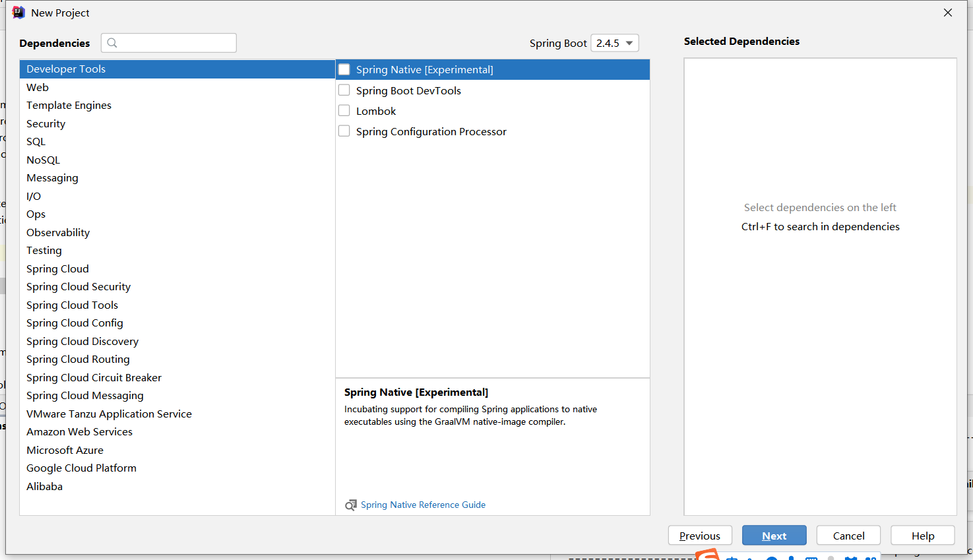Choose Spring Cloud Circuit Breaker category
This screenshot has width=973, height=560.
coord(177,377)
